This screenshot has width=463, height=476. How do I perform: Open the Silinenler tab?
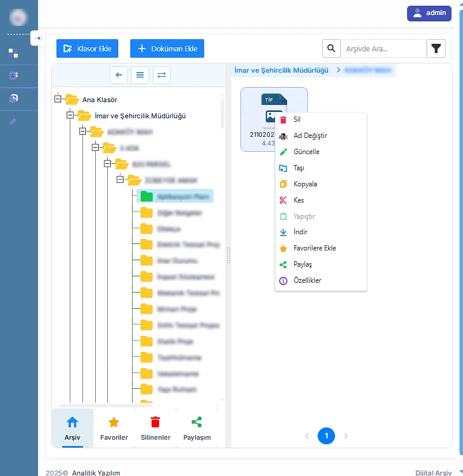coord(155,428)
